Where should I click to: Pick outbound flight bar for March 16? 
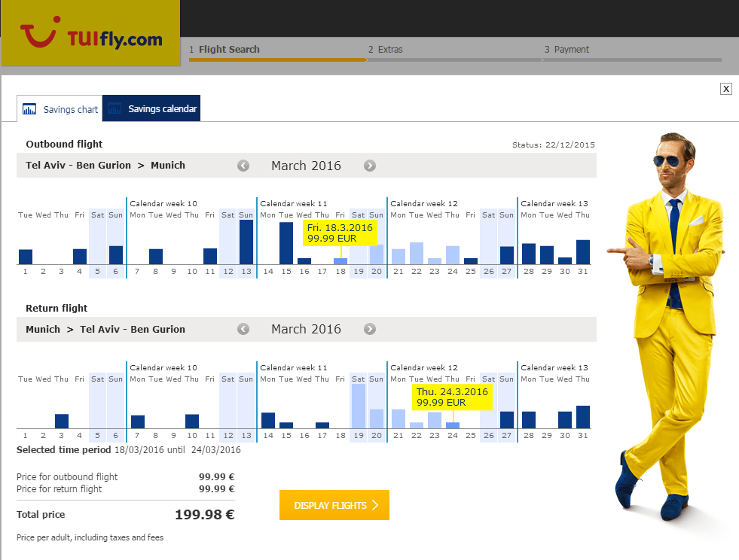click(x=304, y=261)
